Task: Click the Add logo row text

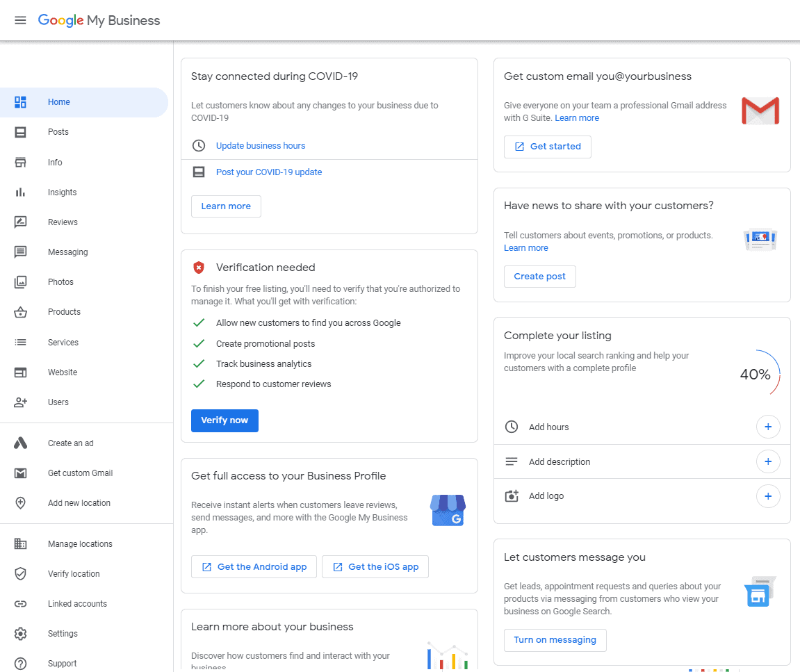Action: point(546,496)
